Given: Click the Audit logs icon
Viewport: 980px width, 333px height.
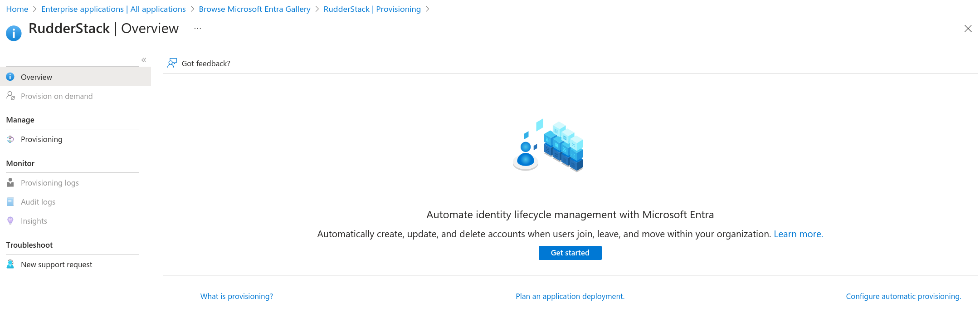Looking at the screenshot, I should pos(10,201).
